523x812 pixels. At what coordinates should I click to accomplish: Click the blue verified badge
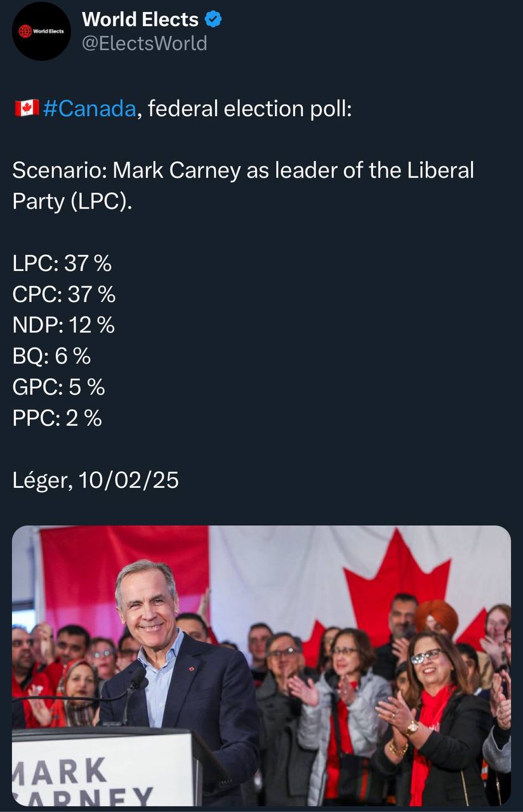[213, 20]
